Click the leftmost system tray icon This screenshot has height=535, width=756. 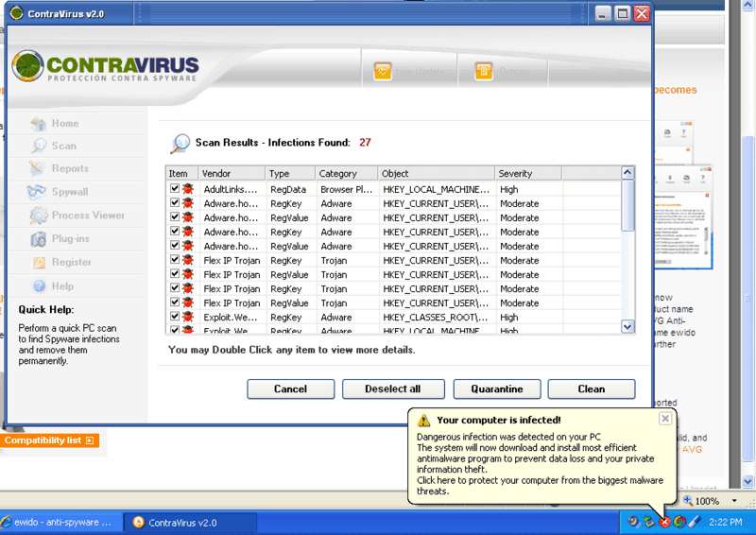click(x=634, y=522)
